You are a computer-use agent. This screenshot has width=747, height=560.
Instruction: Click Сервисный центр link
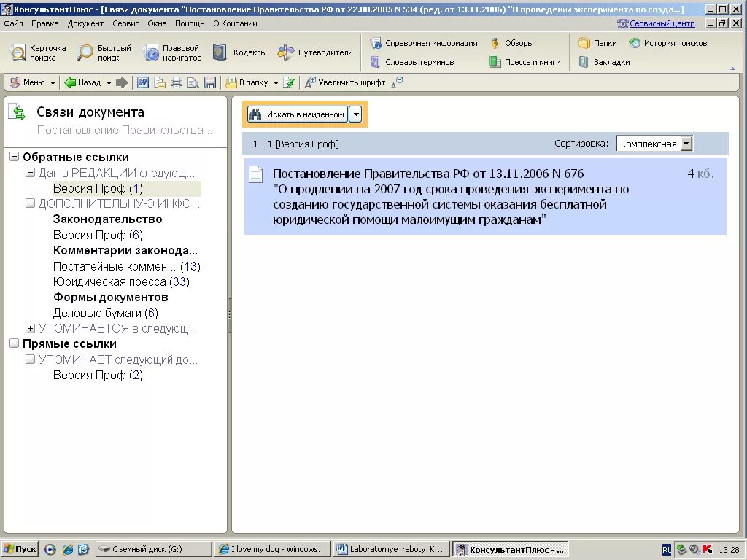coord(662,23)
